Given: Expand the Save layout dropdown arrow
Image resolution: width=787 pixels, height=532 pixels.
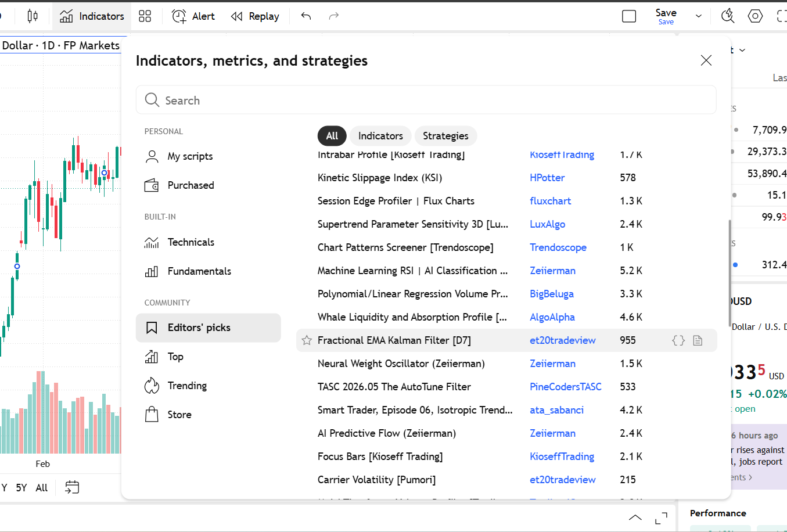Looking at the screenshot, I should 699,16.
